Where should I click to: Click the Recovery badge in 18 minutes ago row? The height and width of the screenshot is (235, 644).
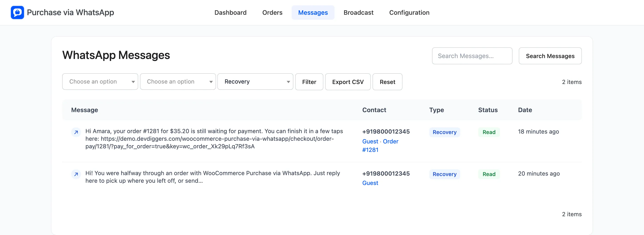(x=445, y=132)
